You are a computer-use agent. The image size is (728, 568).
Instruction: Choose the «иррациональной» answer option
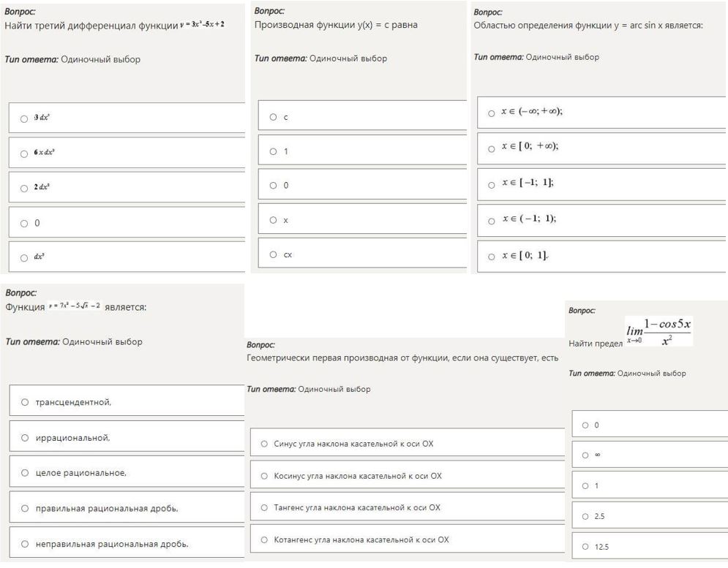pyautogui.click(x=25, y=438)
